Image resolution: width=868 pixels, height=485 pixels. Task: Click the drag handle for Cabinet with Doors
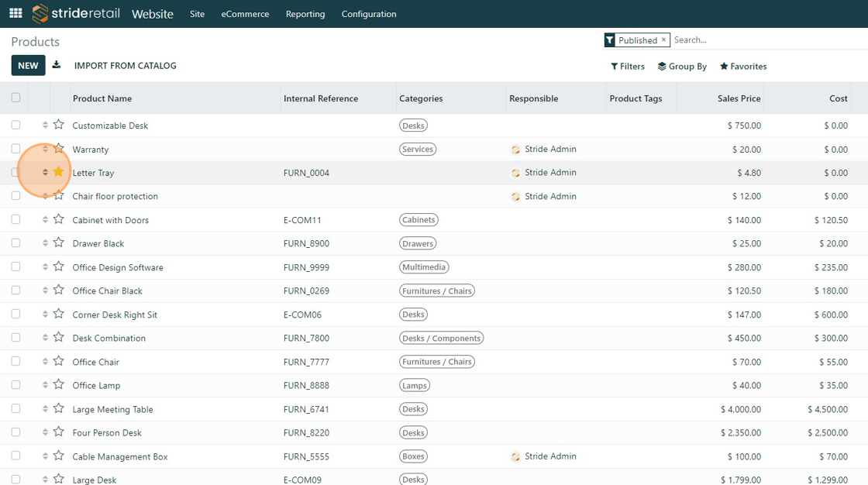tap(45, 220)
